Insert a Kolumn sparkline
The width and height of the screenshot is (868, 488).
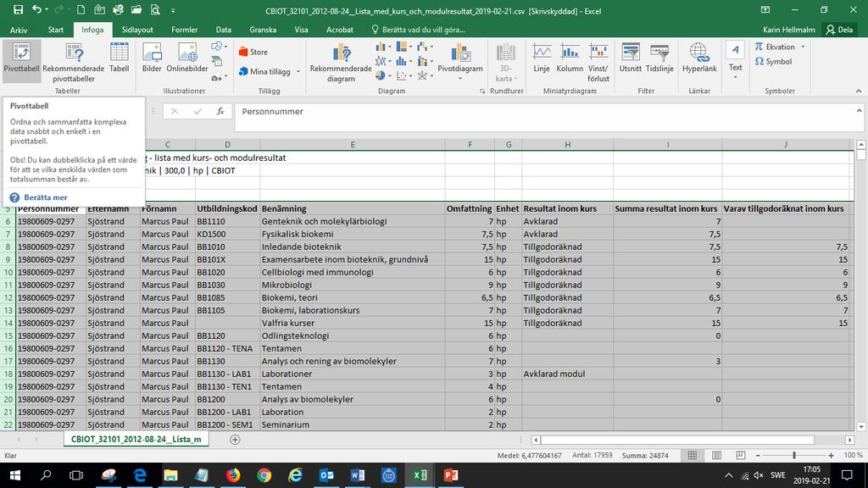(570, 58)
